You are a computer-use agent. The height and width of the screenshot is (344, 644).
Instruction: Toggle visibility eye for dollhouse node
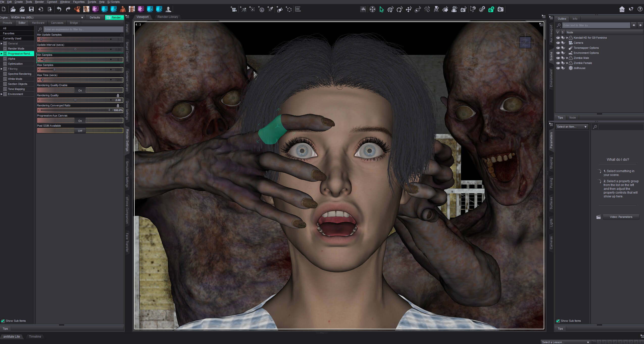558,68
